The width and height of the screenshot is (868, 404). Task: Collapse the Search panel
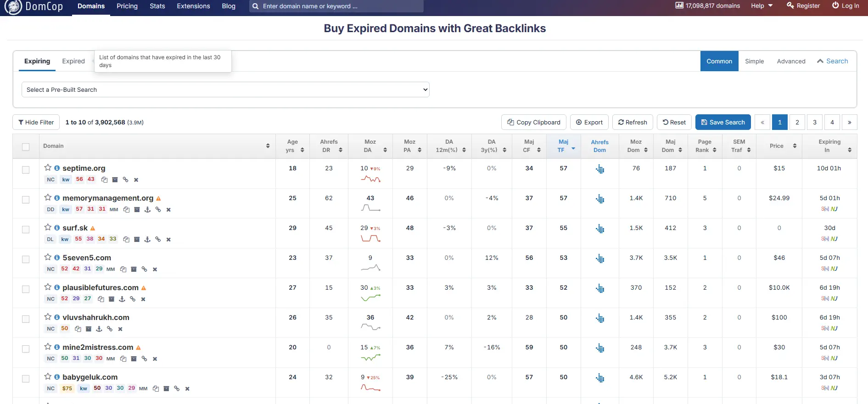pos(832,61)
